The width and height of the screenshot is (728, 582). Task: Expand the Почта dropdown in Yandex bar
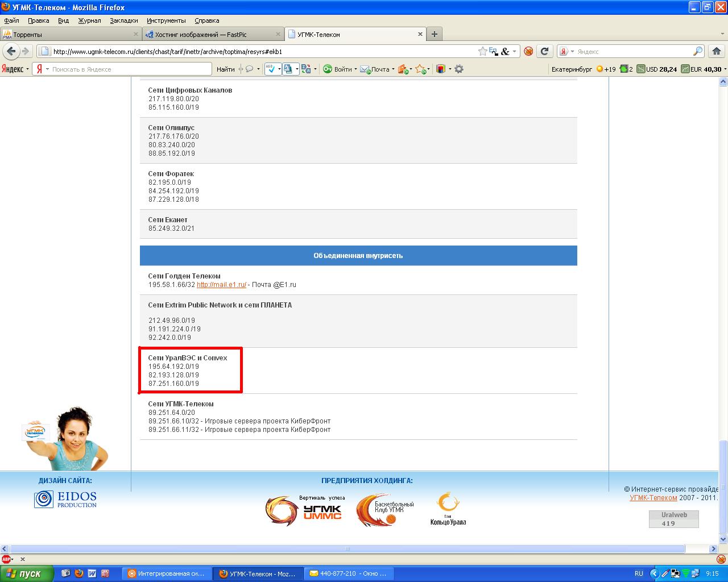[x=393, y=69]
